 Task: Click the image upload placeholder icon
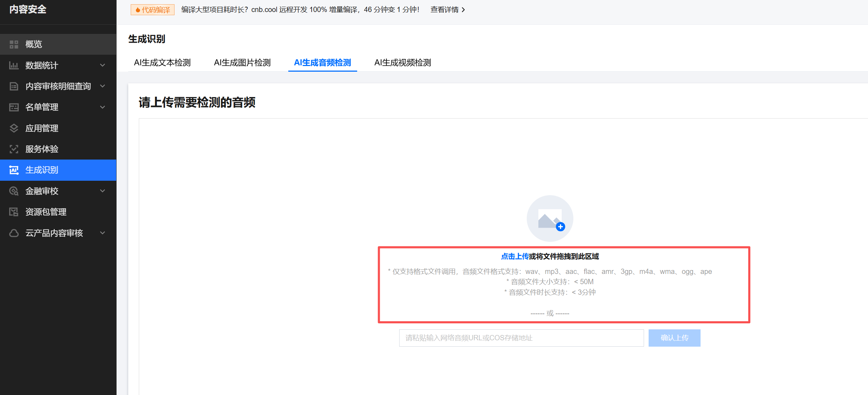click(550, 219)
